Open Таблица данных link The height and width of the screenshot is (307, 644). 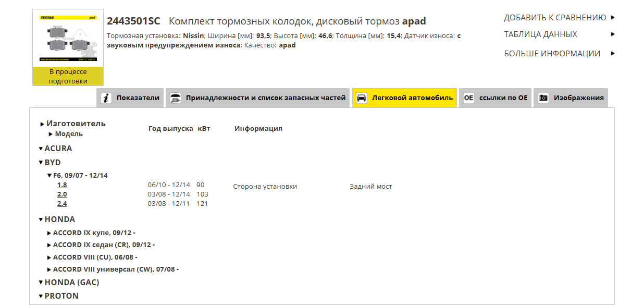(540, 34)
